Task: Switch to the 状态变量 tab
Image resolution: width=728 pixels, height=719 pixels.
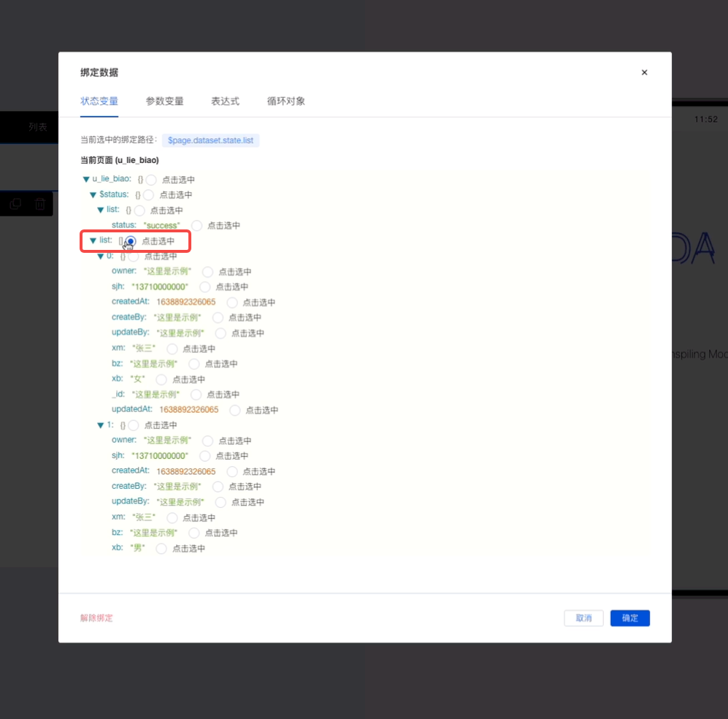Action: (99, 102)
